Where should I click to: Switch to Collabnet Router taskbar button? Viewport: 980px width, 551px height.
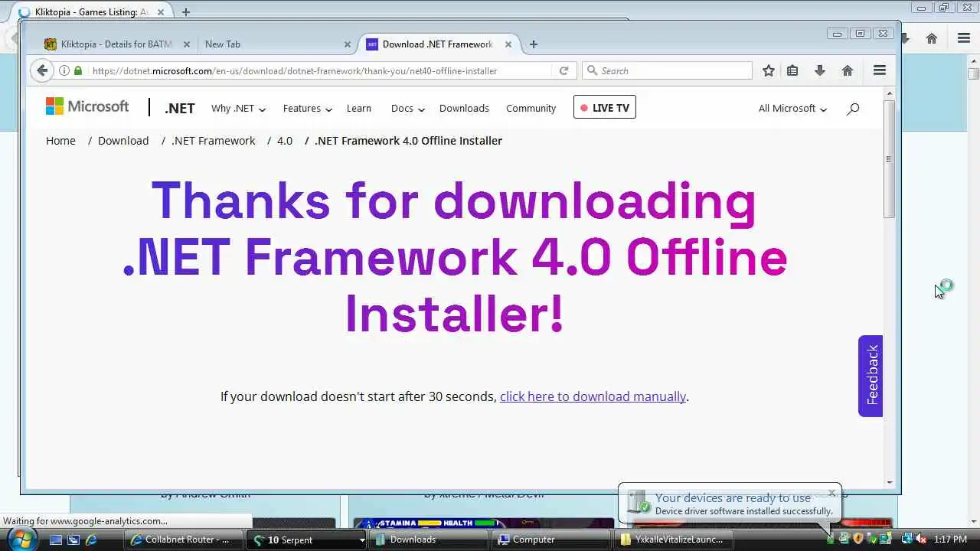pyautogui.click(x=184, y=540)
